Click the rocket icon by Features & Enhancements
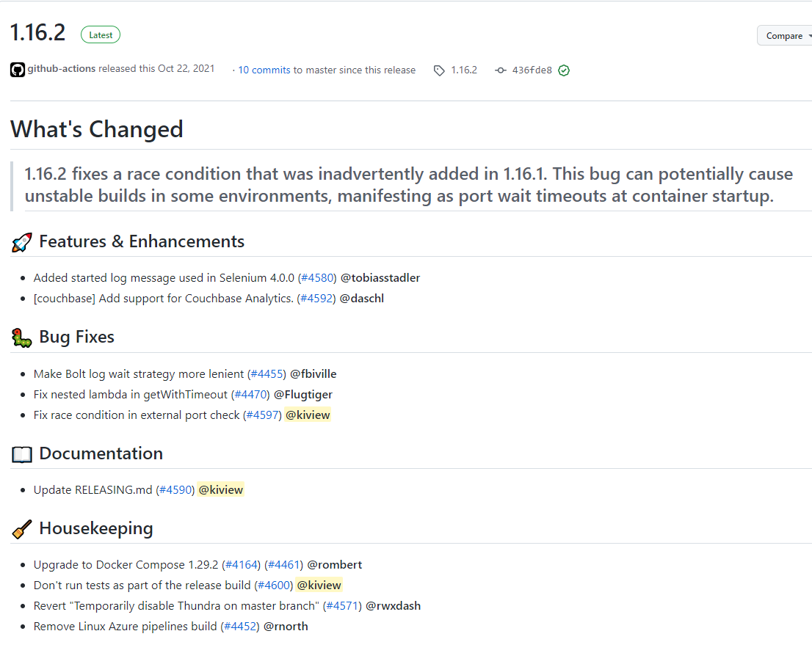This screenshot has height=653, width=812. click(22, 242)
